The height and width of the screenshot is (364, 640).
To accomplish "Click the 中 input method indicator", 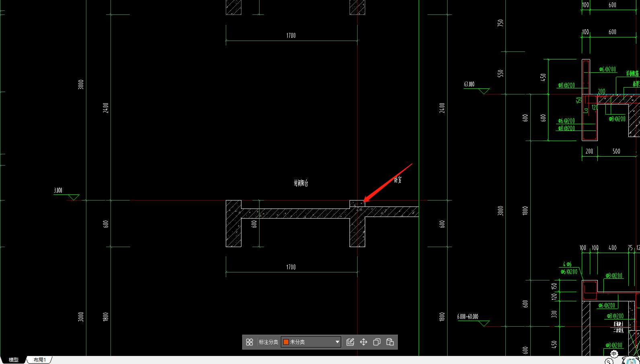I will point(614,354).
